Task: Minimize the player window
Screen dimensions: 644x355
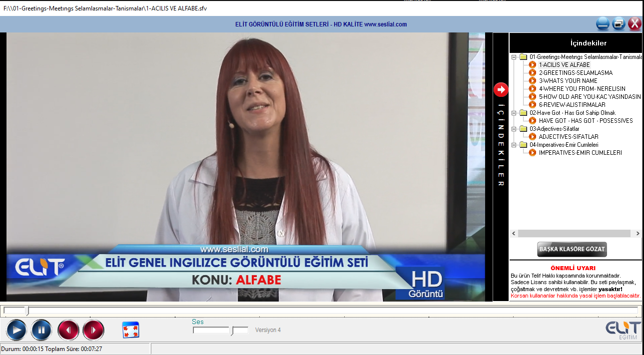Action: 603,23
